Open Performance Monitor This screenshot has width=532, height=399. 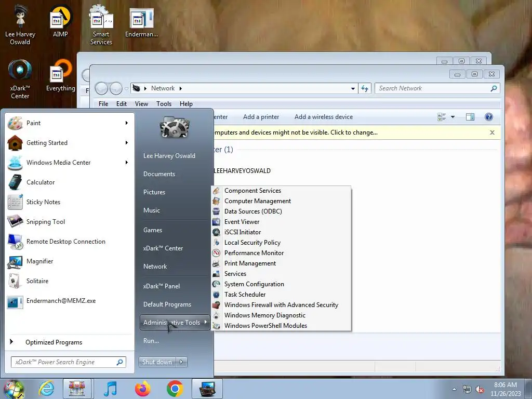[x=281, y=253]
